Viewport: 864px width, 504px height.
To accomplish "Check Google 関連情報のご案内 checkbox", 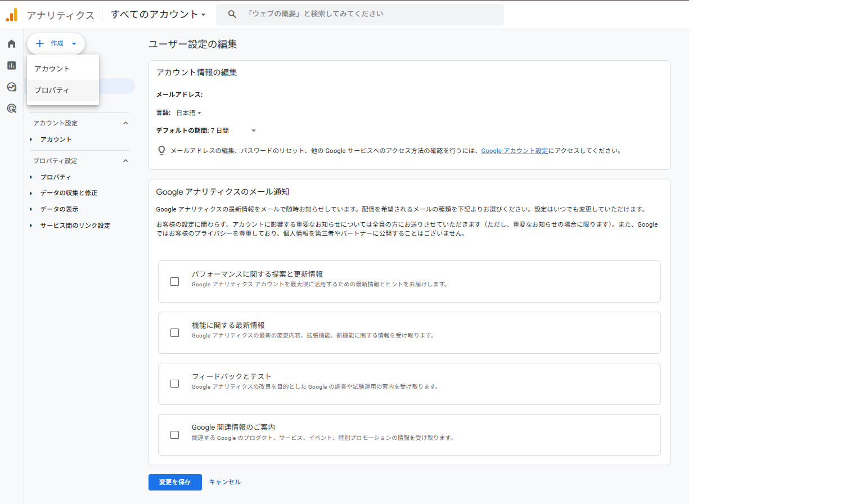I will coord(175,435).
